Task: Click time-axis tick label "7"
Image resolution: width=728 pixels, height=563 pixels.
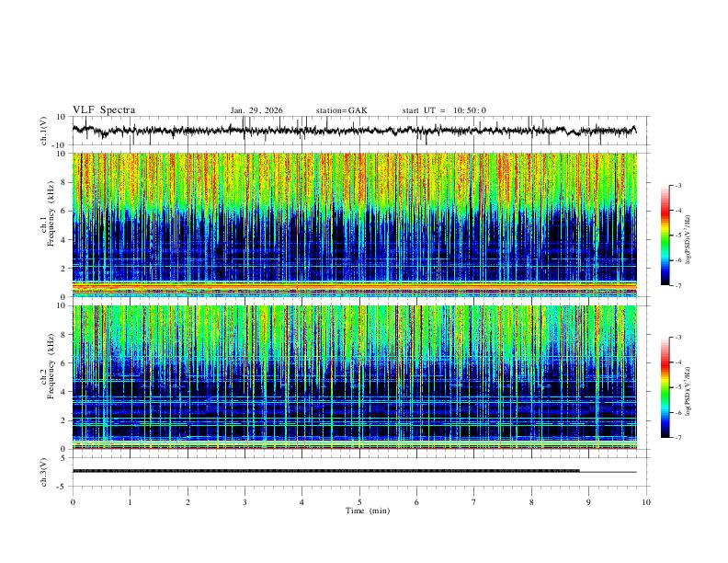Action: coord(474,502)
